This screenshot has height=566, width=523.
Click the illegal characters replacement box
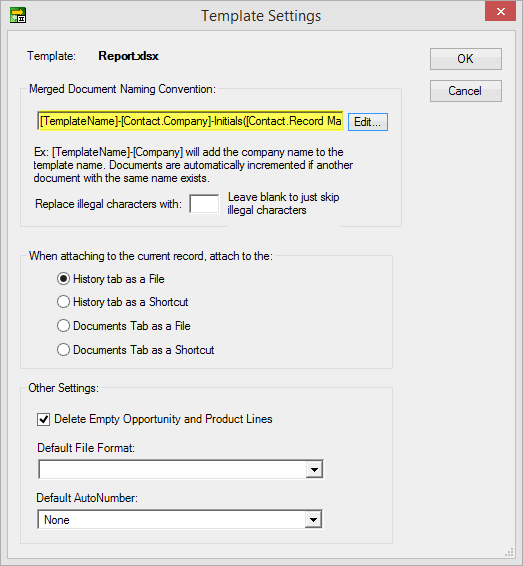pyautogui.click(x=204, y=204)
